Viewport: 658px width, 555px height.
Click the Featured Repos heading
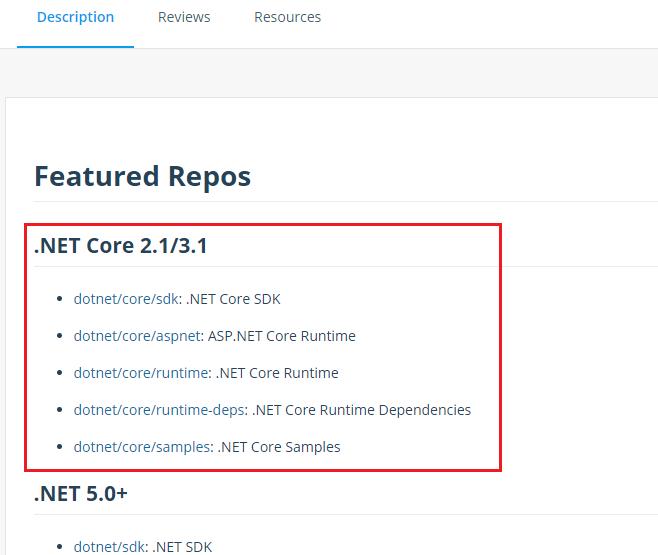143,176
